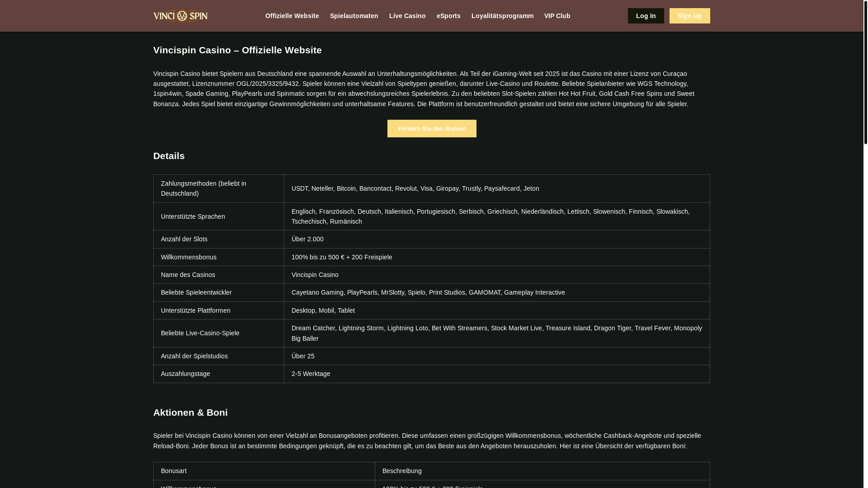Image resolution: width=868 pixels, height=488 pixels.
Task: Click the Log In button
Action: [646, 16]
